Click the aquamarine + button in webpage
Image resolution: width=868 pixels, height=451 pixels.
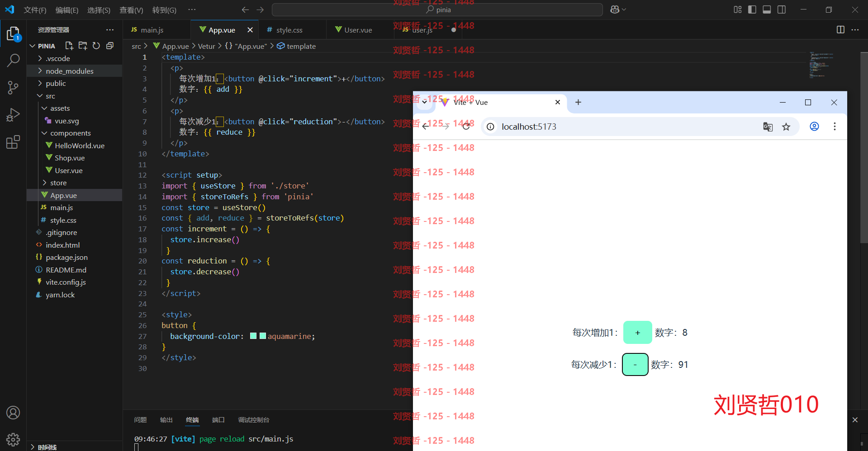pos(637,333)
